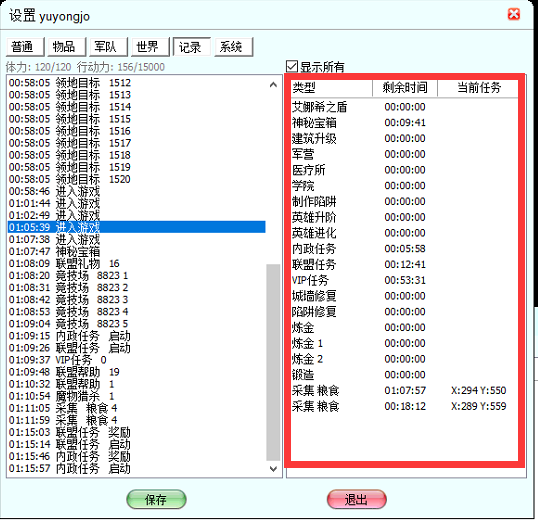The height and width of the screenshot is (522, 538).
Task: Click the log scrollbar thumb
Action: tap(273, 362)
